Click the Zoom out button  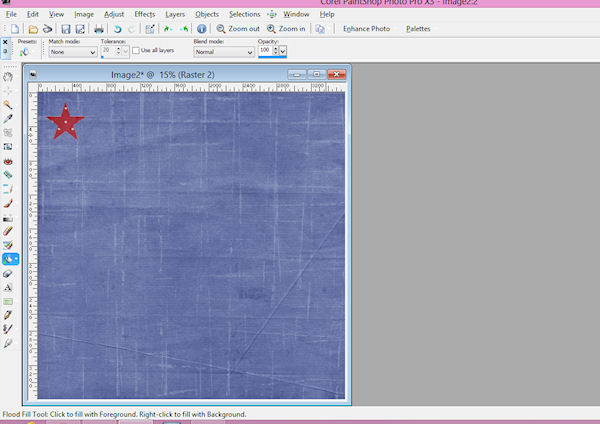(x=238, y=29)
